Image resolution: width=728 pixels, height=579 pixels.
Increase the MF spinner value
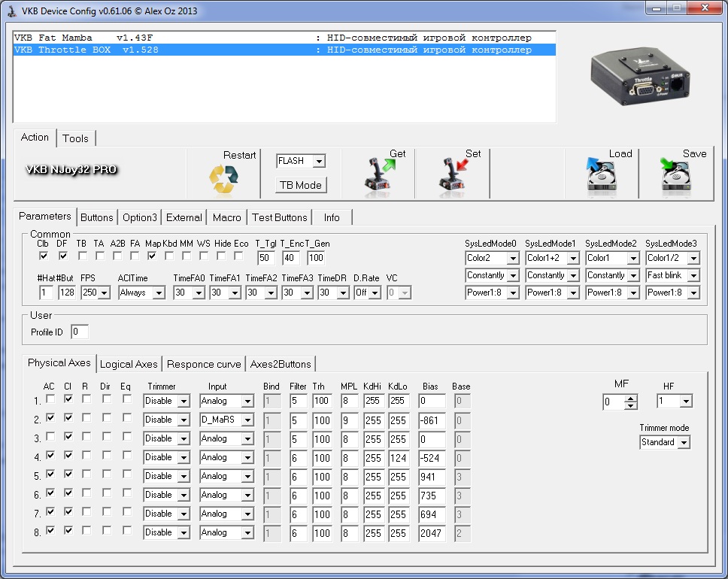(631, 399)
